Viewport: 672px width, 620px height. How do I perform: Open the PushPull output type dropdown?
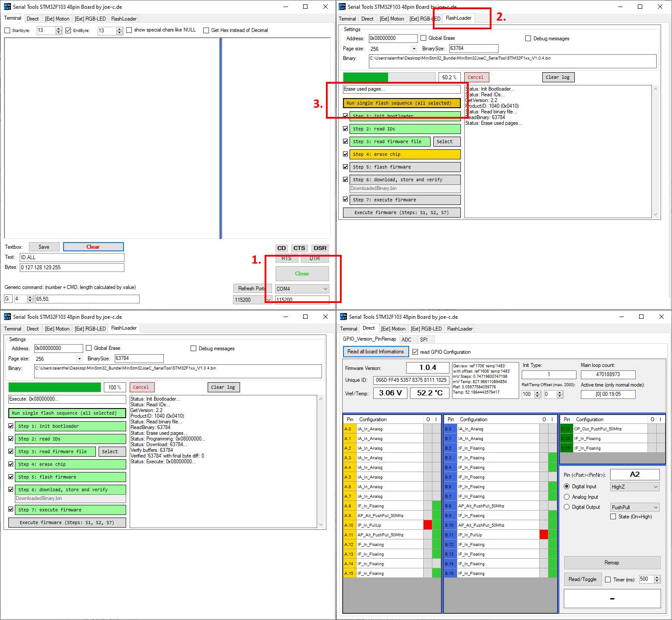click(x=655, y=507)
